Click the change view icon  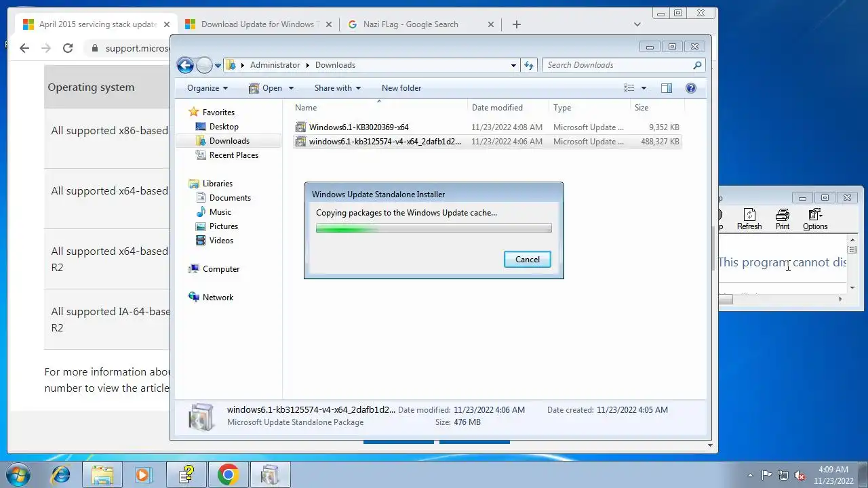[x=629, y=88]
